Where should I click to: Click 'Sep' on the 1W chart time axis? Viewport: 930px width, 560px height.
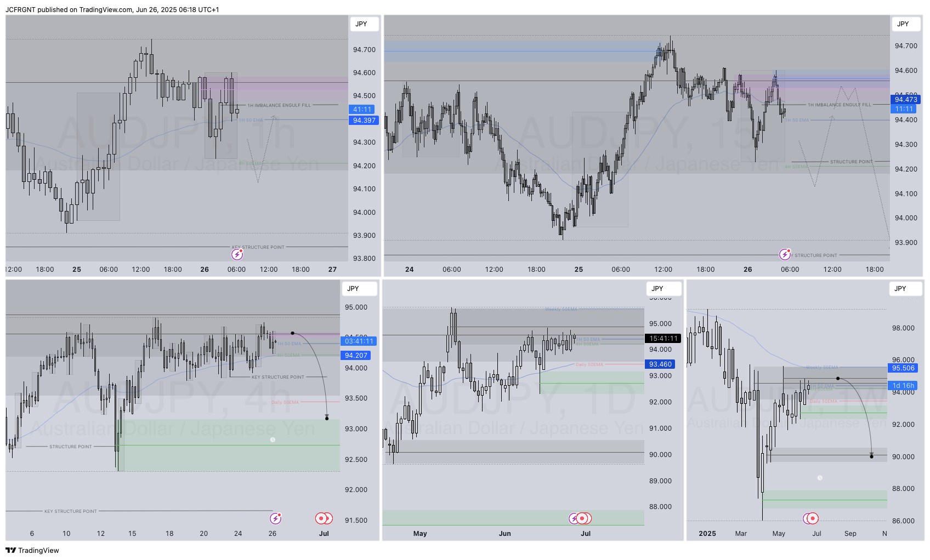point(850,534)
